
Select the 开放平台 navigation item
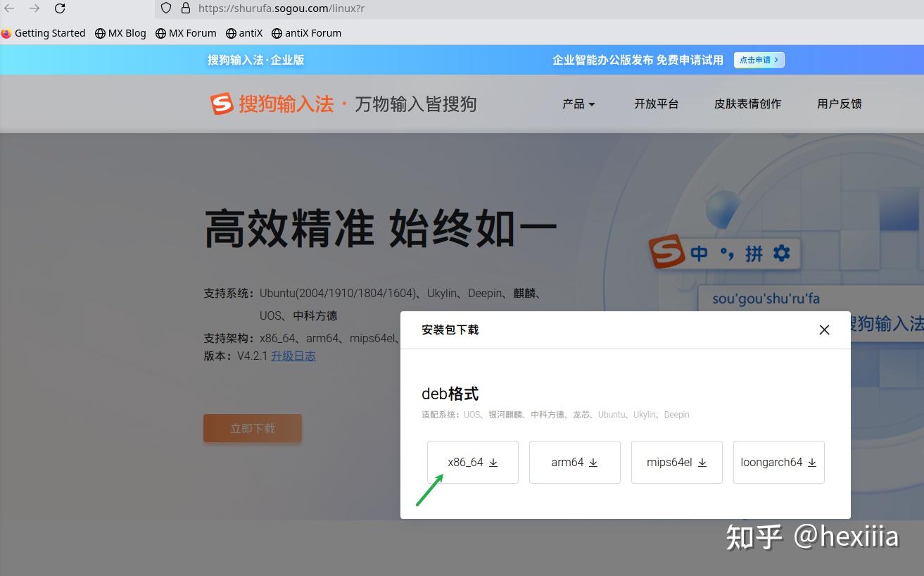pyautogui.click(x=656, y=104)
